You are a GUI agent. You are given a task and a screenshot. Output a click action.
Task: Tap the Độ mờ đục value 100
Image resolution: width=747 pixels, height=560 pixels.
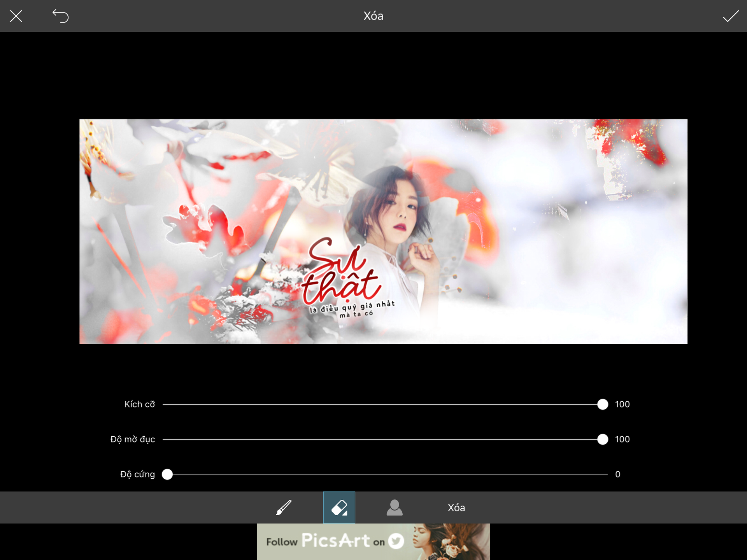coord(622,439)
